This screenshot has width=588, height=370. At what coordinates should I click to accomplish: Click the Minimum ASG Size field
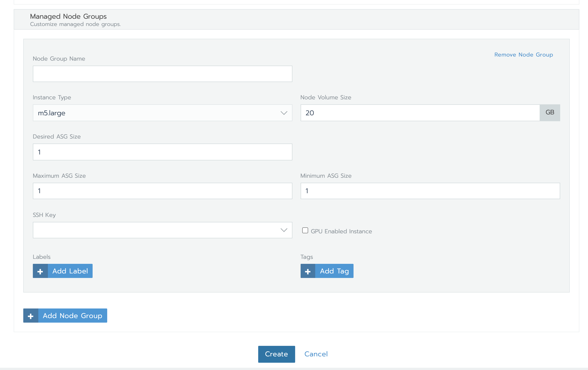click(430, 191)
